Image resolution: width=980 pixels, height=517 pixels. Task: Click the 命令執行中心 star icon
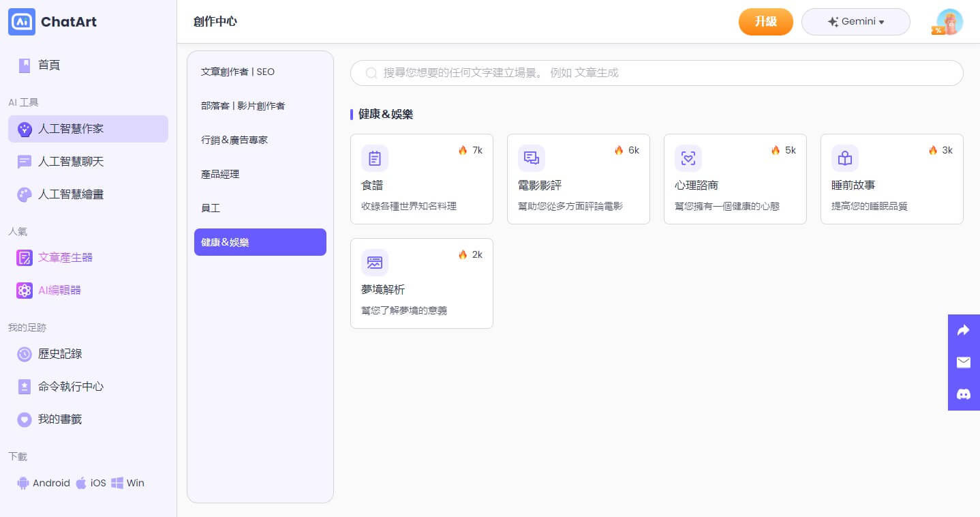(x=25, y=387)
